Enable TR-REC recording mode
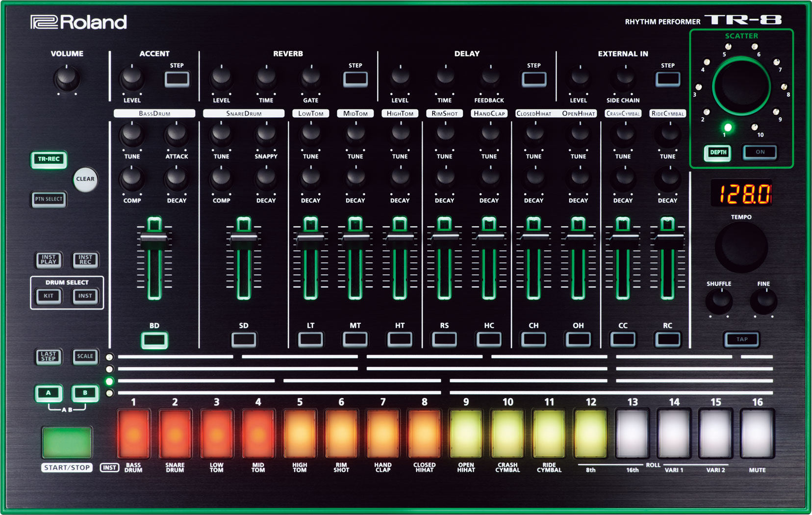The height and width of the screenshot is (515, 812). coord(49,159)
